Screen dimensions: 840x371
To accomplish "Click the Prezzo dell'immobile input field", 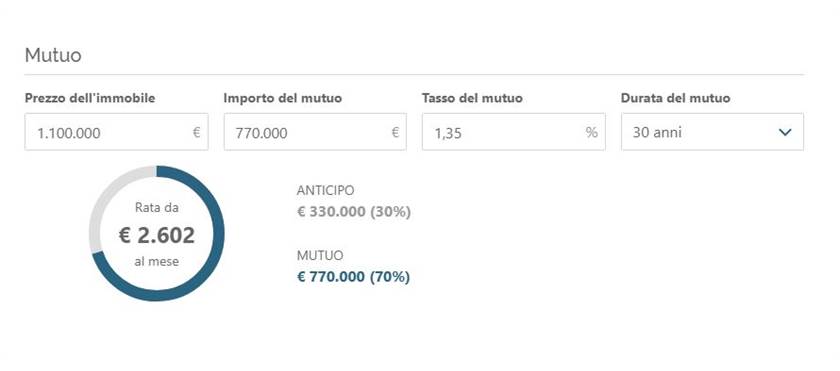I will click(x=116, y=132).
